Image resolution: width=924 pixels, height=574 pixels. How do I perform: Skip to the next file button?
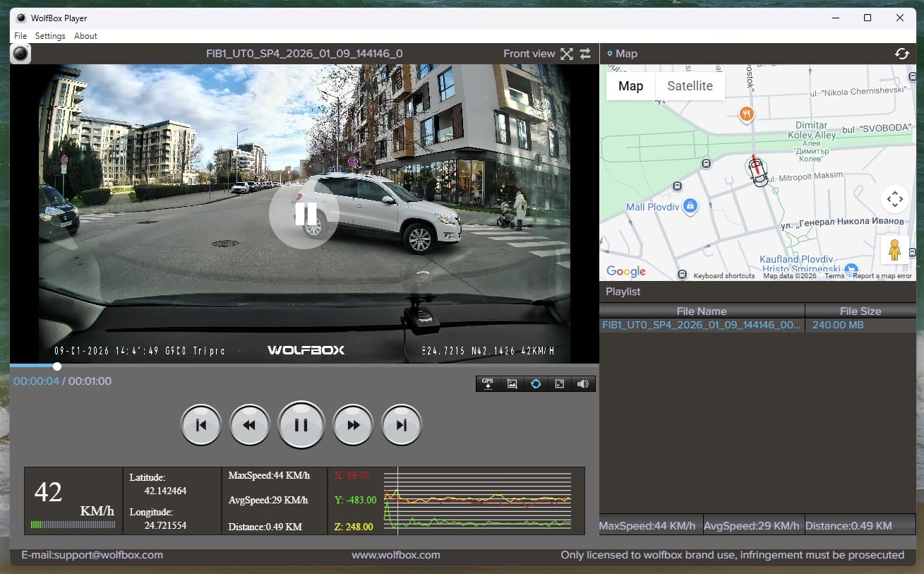[402, 425]
